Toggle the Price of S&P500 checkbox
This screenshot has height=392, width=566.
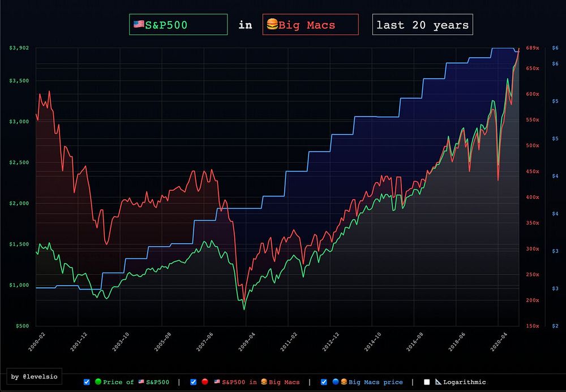pyautogui.click(x=87, y=382)
